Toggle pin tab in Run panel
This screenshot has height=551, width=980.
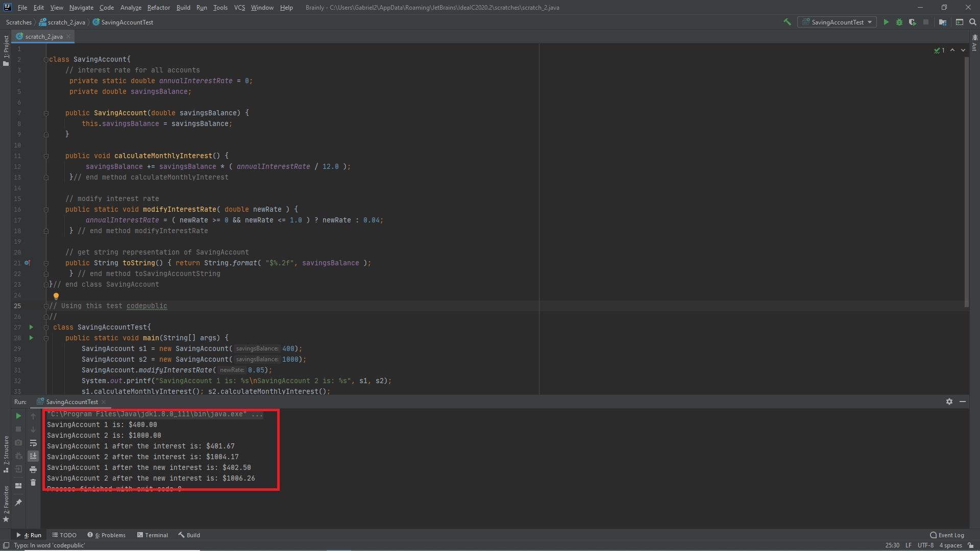tap(18, 503)
